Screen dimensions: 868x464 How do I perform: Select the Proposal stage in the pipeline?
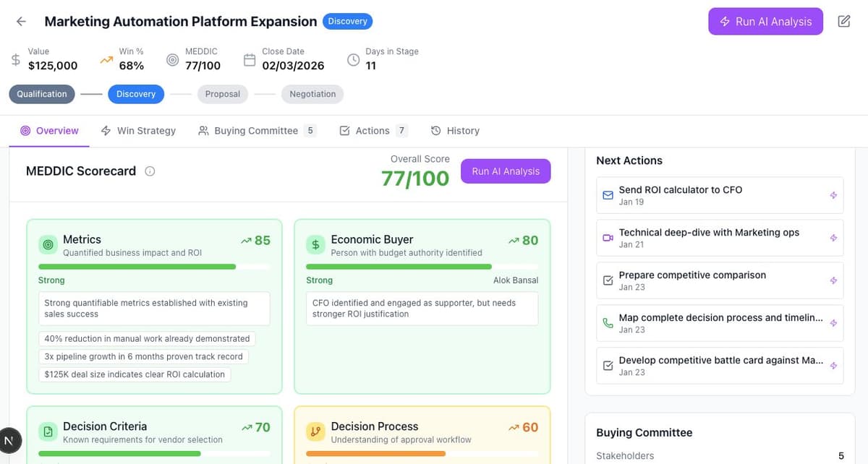pyautogui.click(x=223, y=94)
